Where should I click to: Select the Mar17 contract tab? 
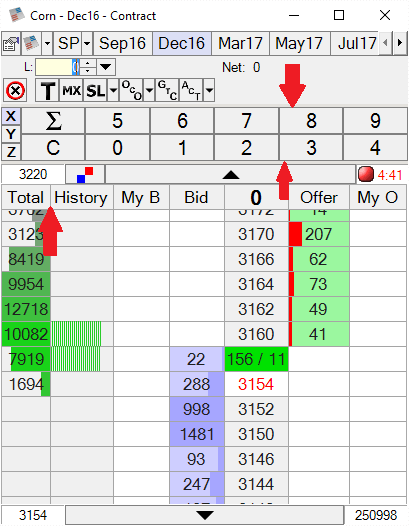pyautogui.click(x=240, y=44)
